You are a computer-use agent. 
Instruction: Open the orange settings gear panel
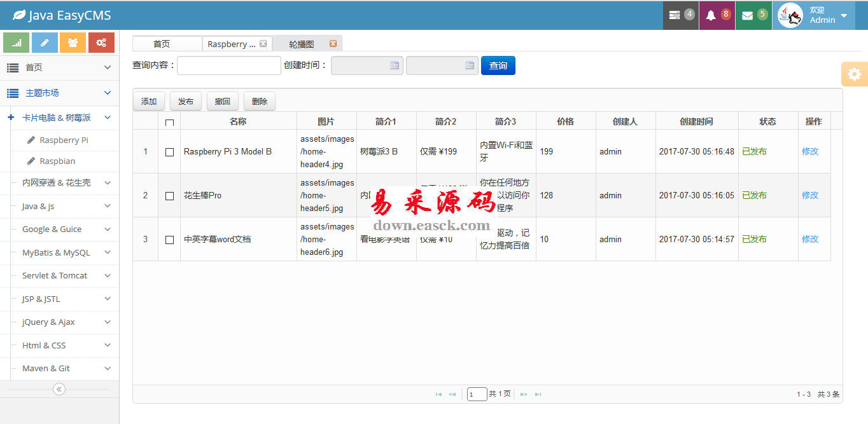pyautogui.click(x=854, y=74)
